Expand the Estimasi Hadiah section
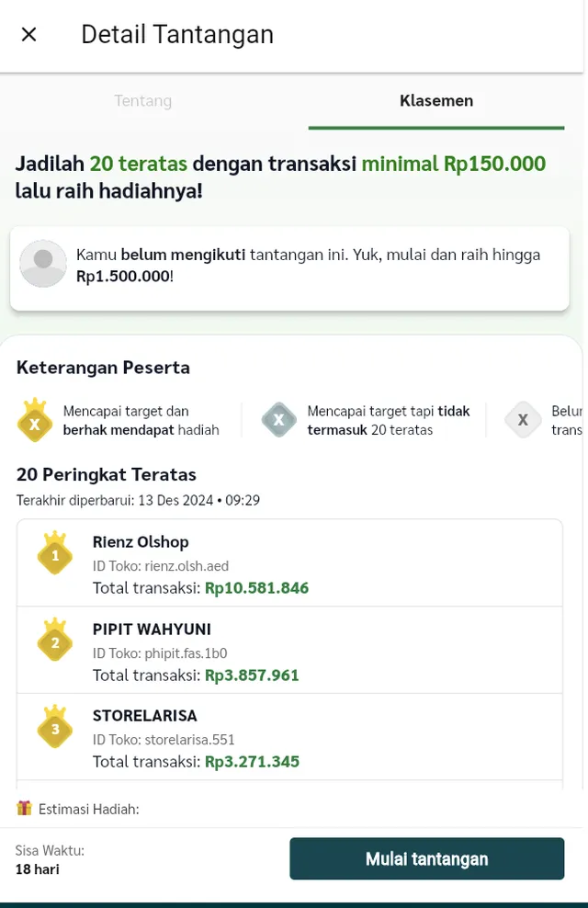The image size is (588, 908). point(89,810)
